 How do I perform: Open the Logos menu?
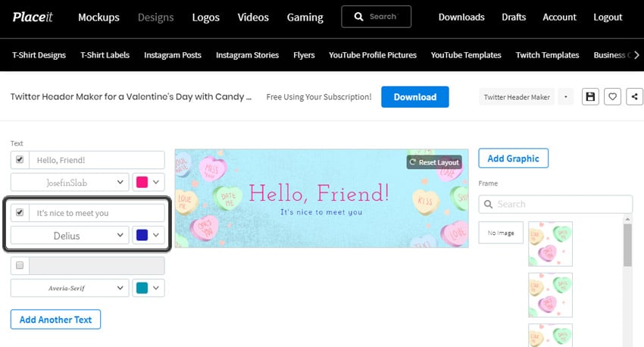click(x=206, y=17)
